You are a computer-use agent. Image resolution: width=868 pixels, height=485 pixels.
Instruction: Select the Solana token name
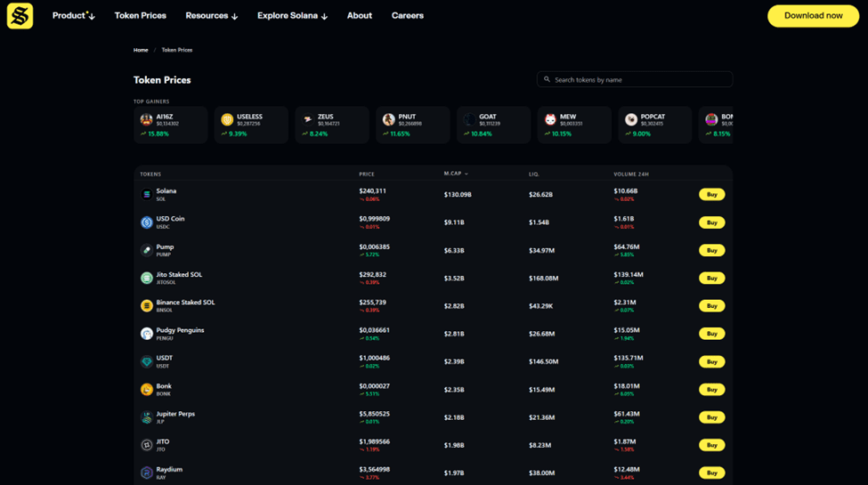pos(166,191)
